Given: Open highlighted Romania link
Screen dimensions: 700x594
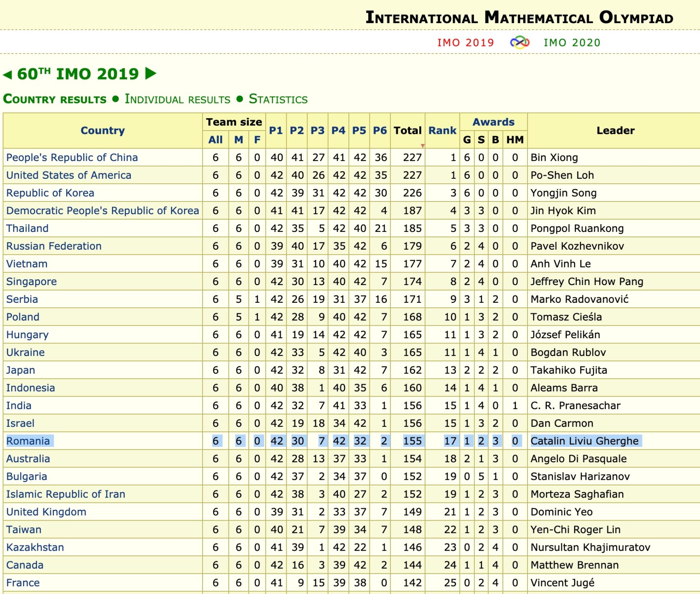Looking at the screenshot, I should pos(28,441).
